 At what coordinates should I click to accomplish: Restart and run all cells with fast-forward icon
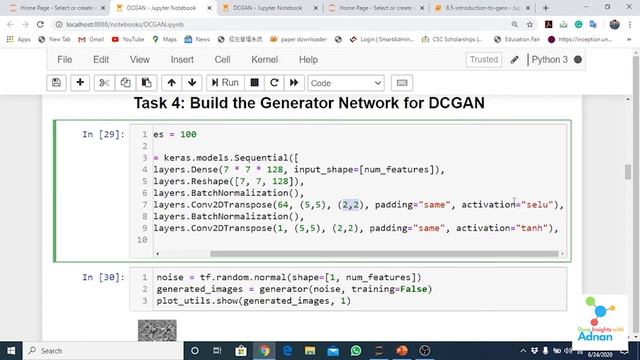[294, 83]
